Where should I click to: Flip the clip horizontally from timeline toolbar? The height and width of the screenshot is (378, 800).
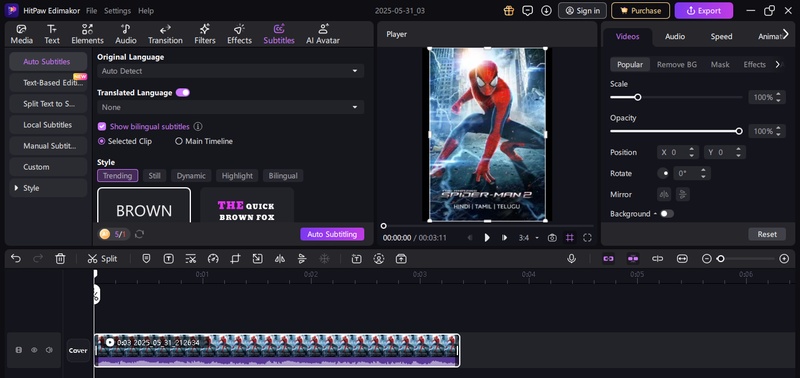[x=280, y=259]
